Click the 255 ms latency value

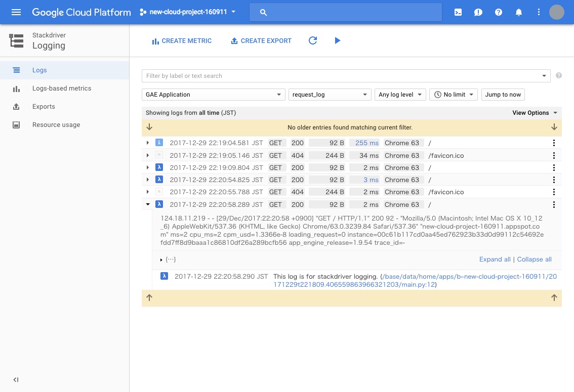[367, 143]
